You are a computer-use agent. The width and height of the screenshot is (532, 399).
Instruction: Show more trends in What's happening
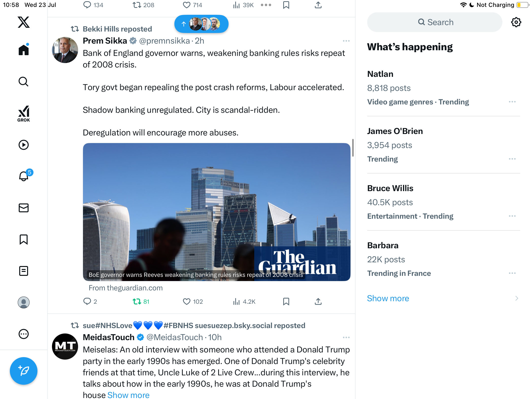[388, 298]
